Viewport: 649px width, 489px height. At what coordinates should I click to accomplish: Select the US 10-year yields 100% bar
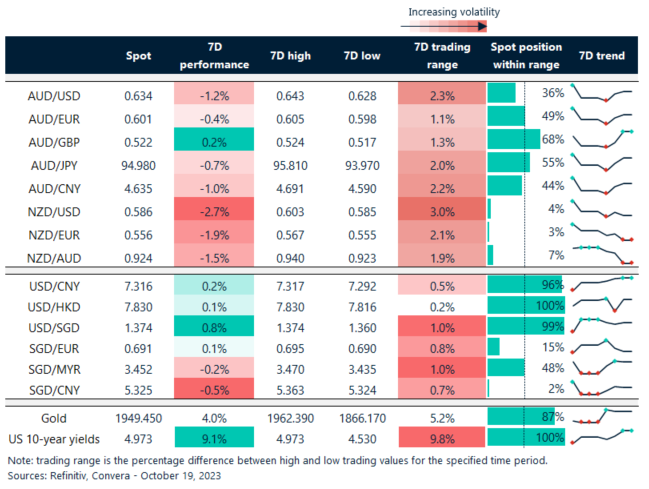click(x=525, y=436)
